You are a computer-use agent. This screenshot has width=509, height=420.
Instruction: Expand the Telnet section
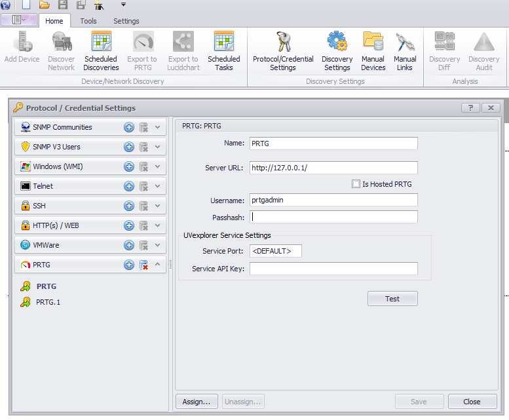pos(157,186)
